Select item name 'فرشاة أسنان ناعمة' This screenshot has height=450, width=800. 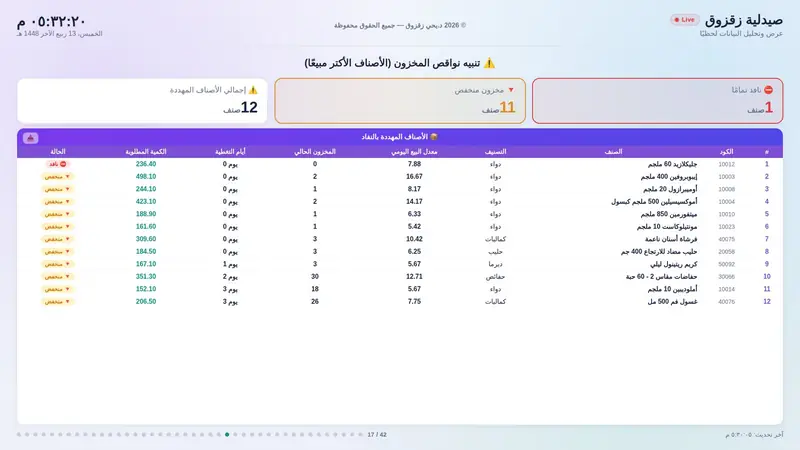click(x=671, y=239)
